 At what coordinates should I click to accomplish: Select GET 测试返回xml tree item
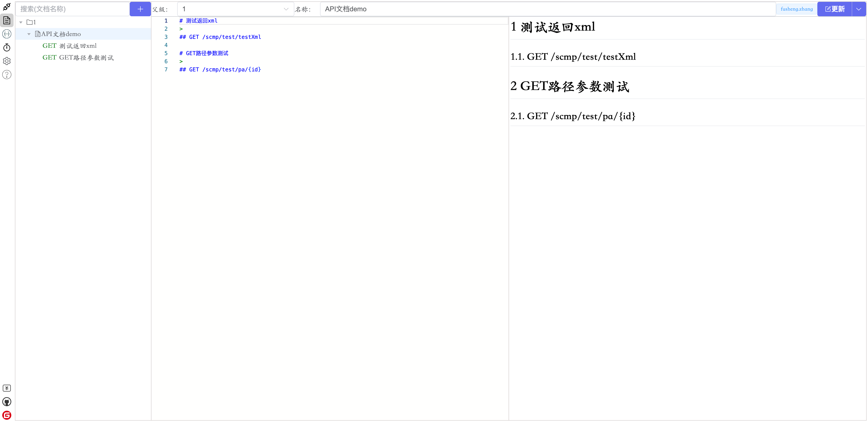pyautogui.click(x=69, y=46)
